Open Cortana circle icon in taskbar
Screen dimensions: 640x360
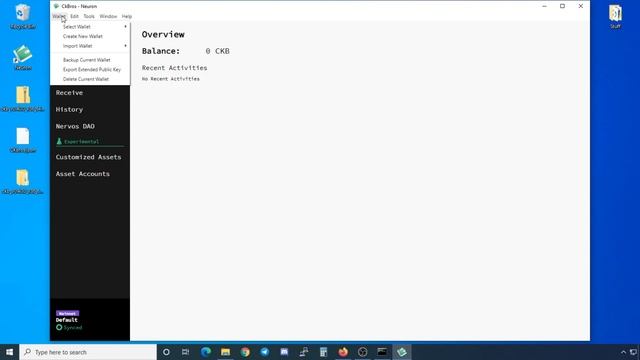tap(166, 352)
